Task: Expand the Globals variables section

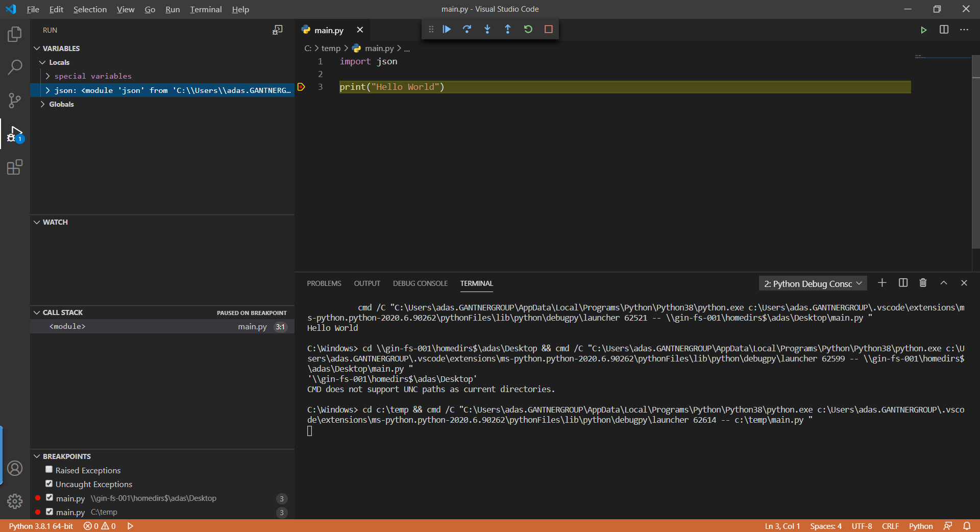Action: (42, 104)
